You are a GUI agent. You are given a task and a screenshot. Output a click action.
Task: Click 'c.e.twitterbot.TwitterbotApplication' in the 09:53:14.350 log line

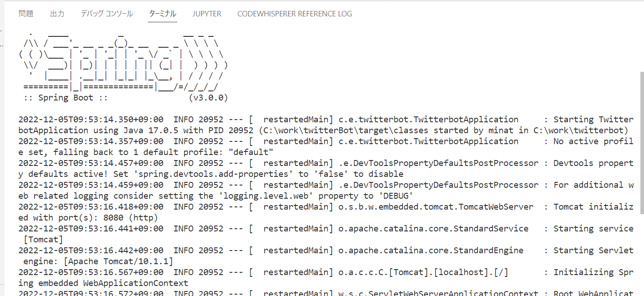[x=428, y=120]
